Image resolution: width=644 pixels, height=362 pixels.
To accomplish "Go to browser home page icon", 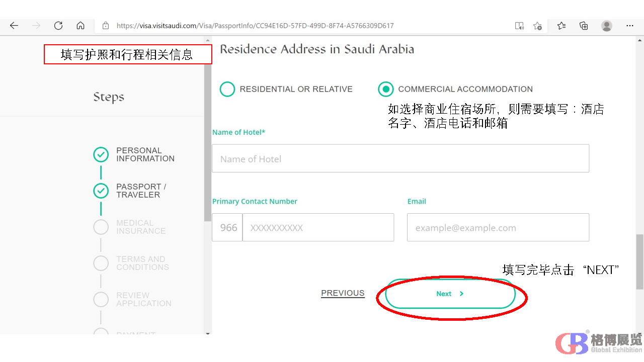I will (80, 26).
